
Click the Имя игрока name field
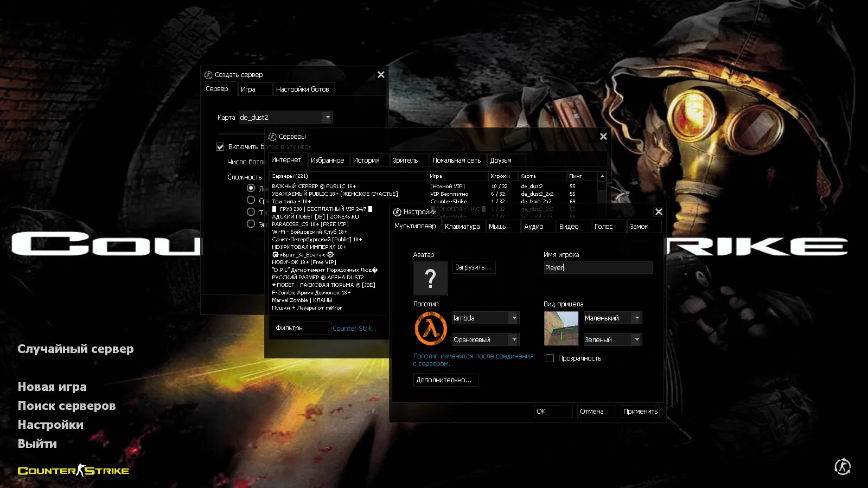pos(597,267)
